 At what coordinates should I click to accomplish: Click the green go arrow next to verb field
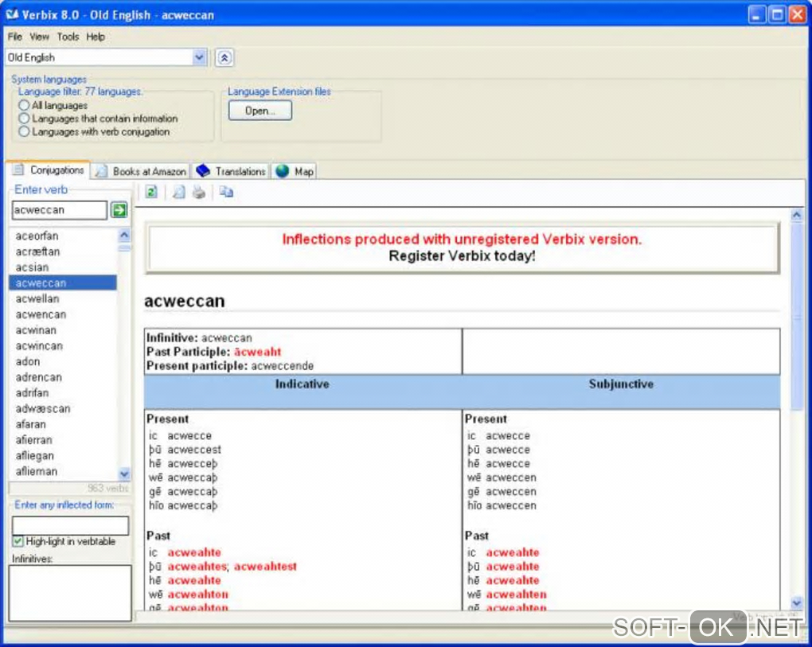119,210
